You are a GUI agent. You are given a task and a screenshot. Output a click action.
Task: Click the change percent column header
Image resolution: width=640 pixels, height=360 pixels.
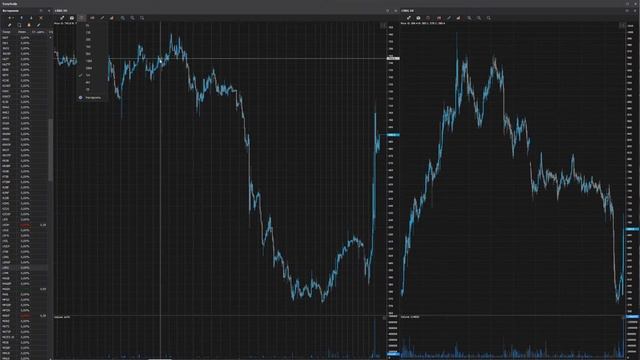(x=22, y=32)
